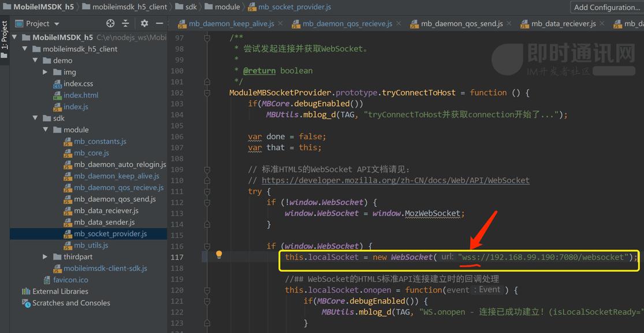Screen dimensions: 644x333
Task: Click the collapse all icon in Project panel
Action: [x=126, y=24]
